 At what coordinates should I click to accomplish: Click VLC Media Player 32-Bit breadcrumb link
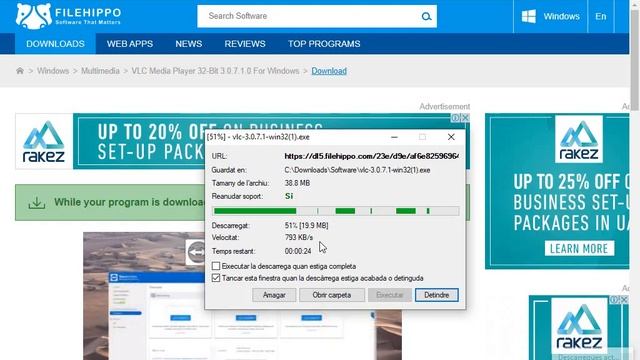coord(216,71)
